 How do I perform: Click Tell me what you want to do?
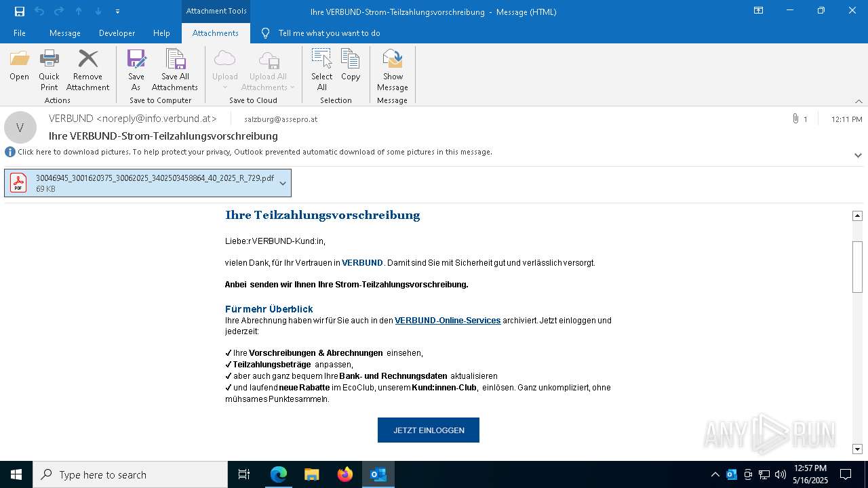click(x=329, y=33)
